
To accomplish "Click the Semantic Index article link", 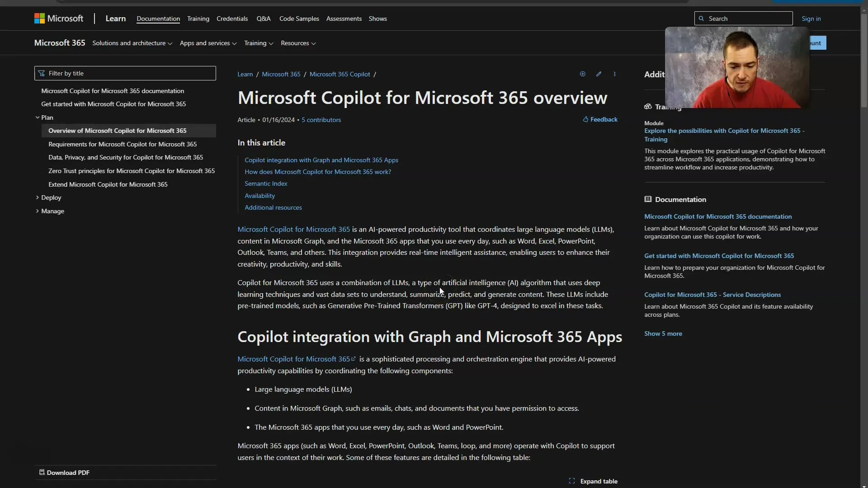I will click(x=266, y=183).
